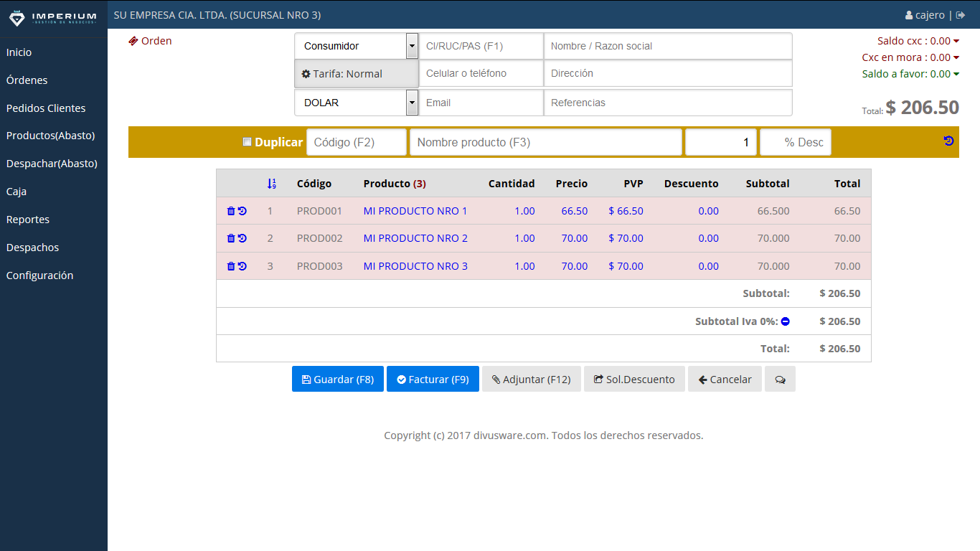980x551 pixels.
Task: Open Reportes in sidebar
Action: point(28,220)
